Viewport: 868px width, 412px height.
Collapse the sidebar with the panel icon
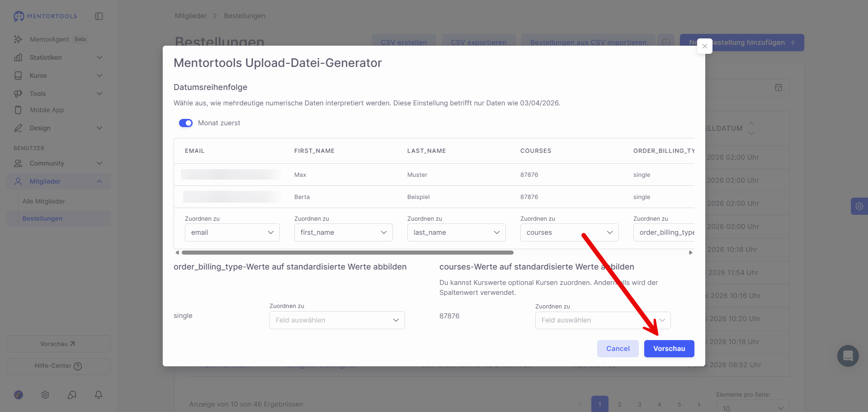(x=99, y=16)
